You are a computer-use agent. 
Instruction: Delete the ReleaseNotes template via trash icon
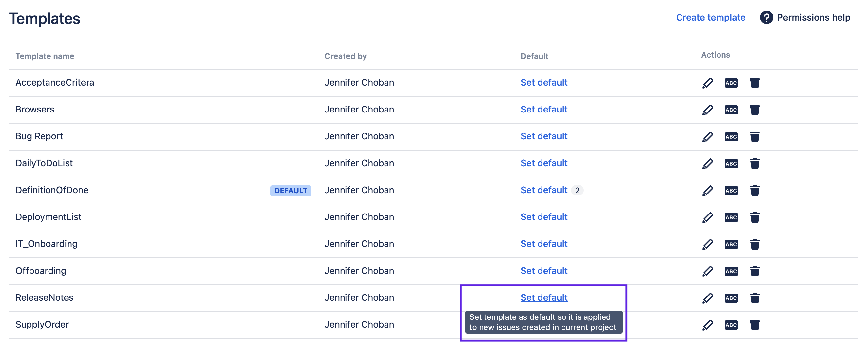point(755,298)
